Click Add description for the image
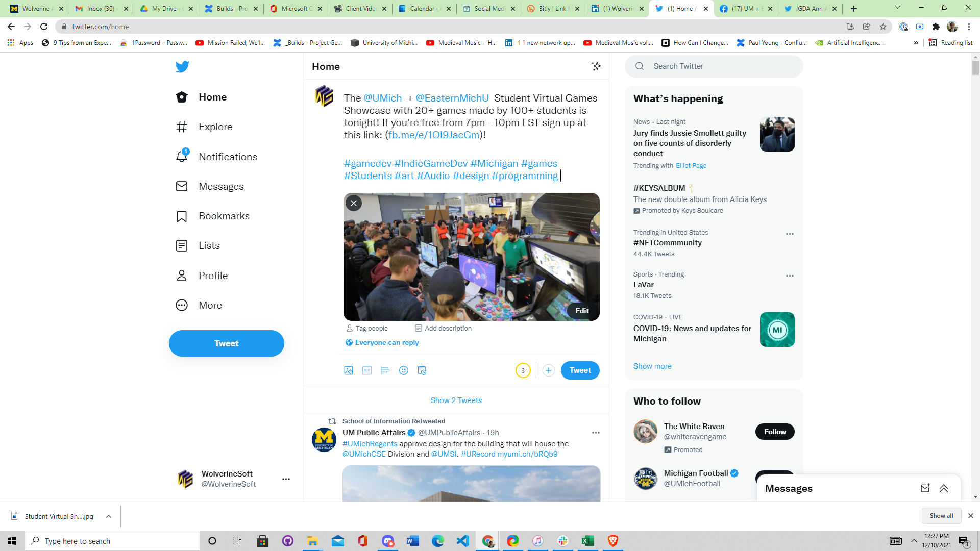This screenshot has height=551, width=980. [443, 329]
